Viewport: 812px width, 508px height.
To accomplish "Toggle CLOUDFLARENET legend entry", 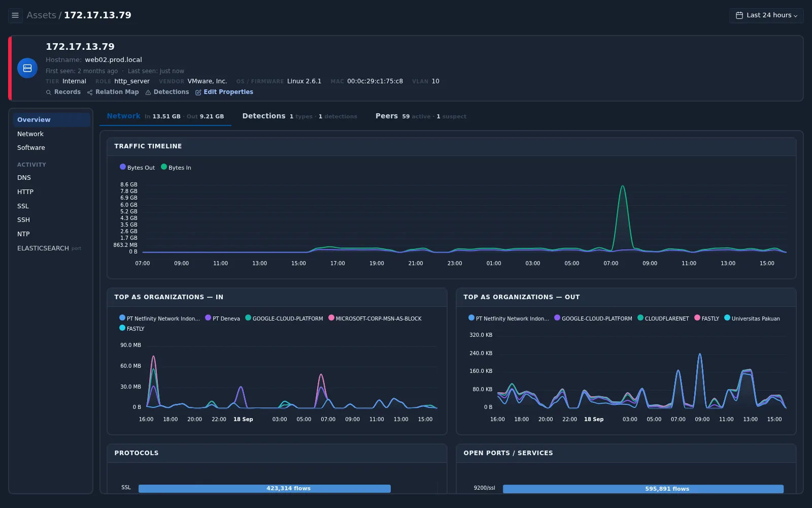I will click(663, 319).
